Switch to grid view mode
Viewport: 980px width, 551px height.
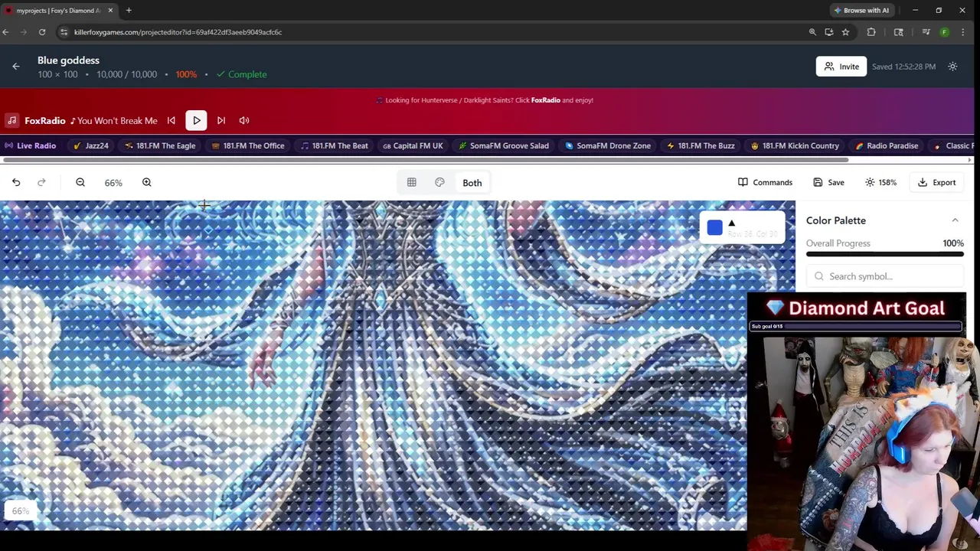coord(412,183)
